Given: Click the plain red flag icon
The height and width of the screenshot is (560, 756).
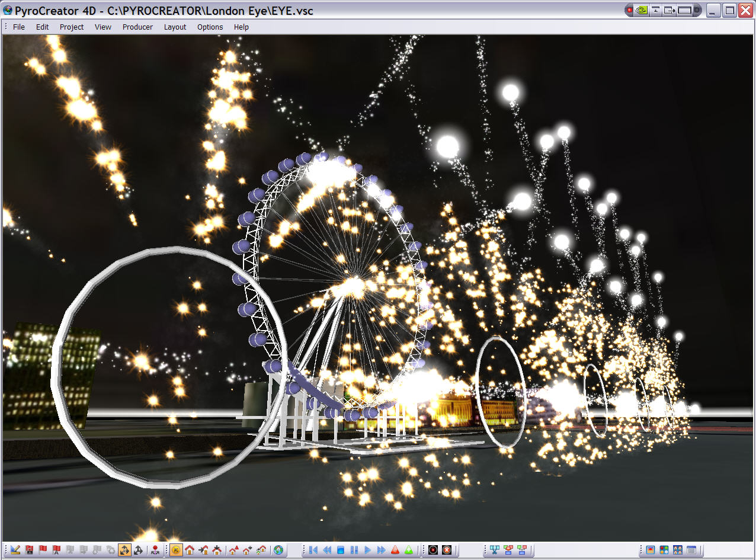Looking at the screenshot, I should tap(43, 550).
